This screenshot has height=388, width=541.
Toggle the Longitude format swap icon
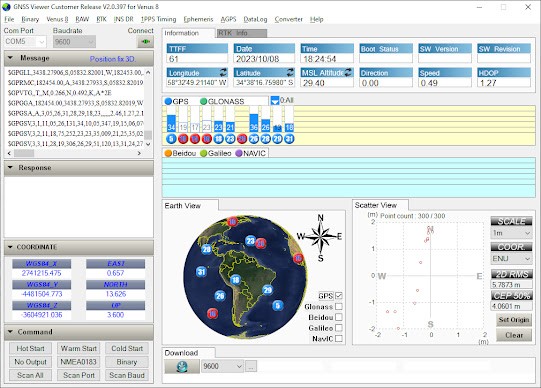[224, 72]
